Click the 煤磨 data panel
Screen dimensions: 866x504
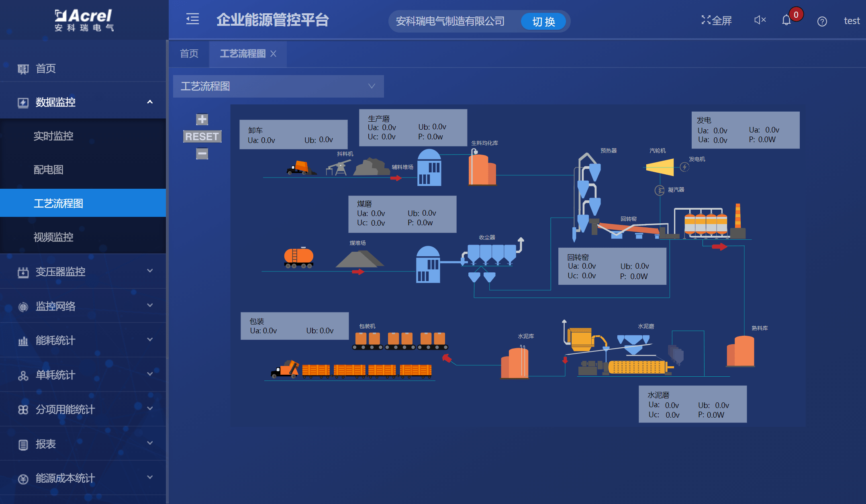click(x=402, y=214)
